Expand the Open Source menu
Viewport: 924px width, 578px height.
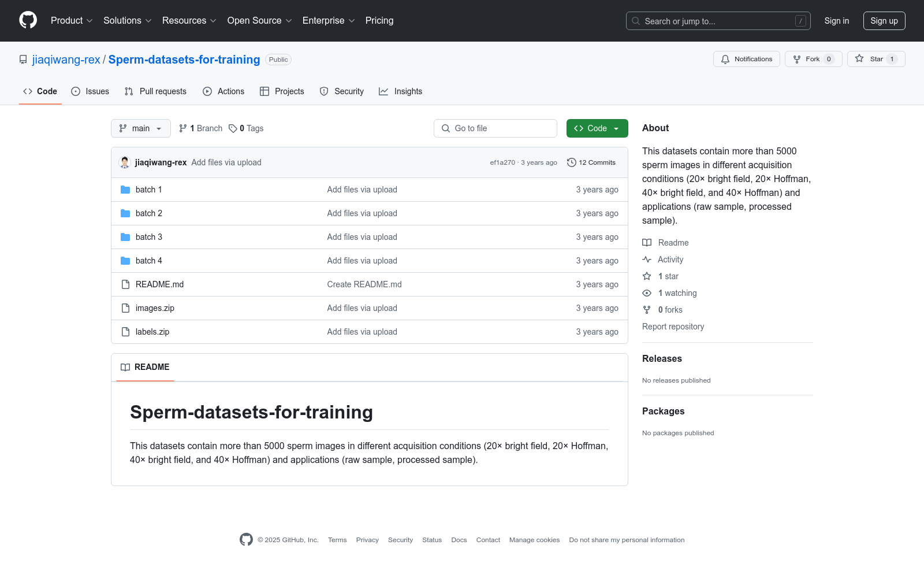[260, 20]
